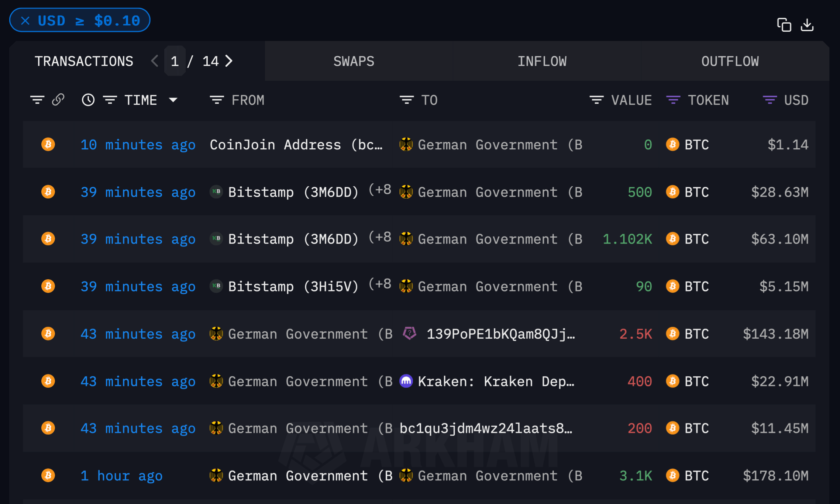Open the Outflow tab
This screenshot has width=840, height=504.
[730, 61]
